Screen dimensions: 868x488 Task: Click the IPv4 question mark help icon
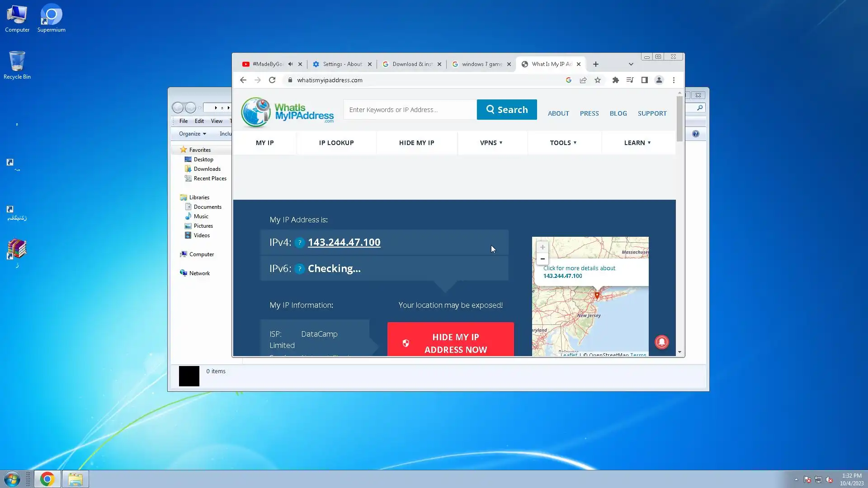[x=299, y=243]
